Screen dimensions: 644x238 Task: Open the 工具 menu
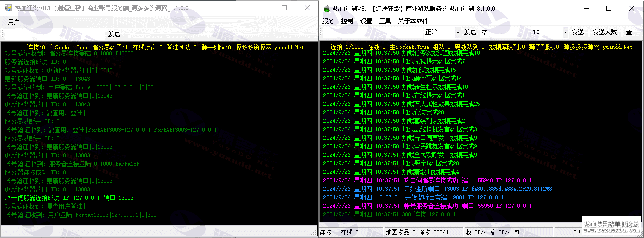385,21
